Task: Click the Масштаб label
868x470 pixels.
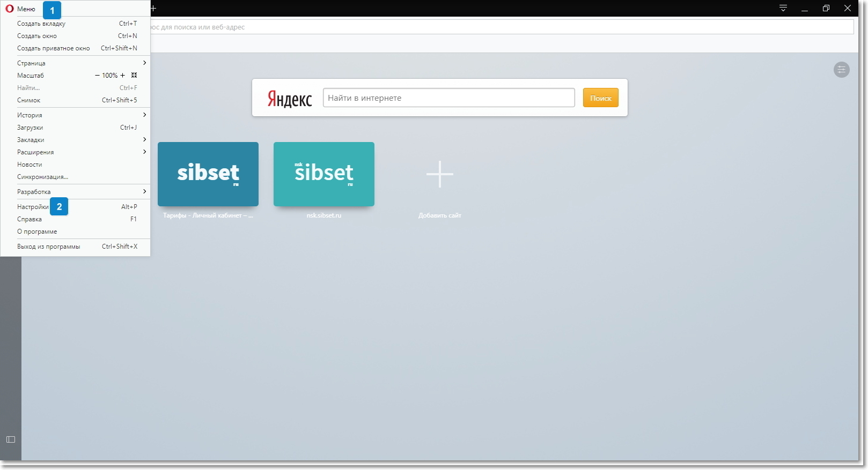Action: [31, 76]
